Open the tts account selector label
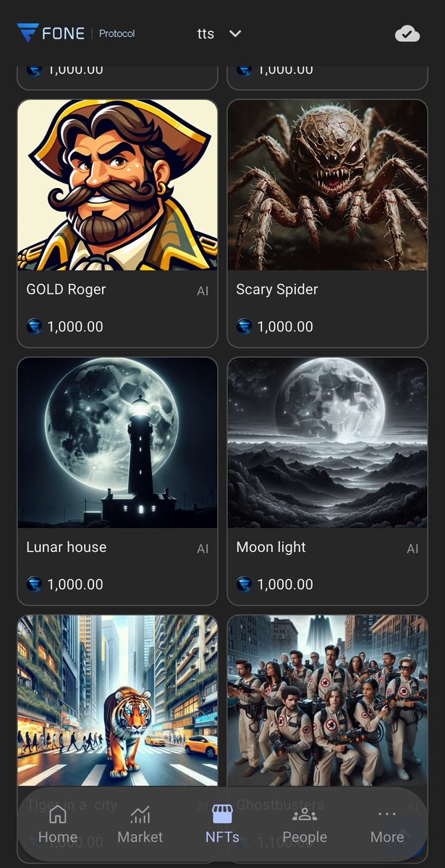This screenshot has width=445, height=868. click(x=205, y=33)
